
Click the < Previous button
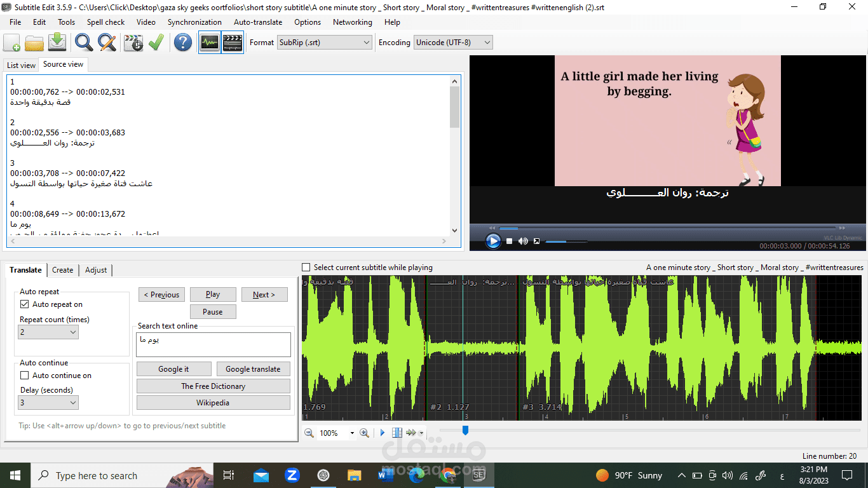tap(161, 294)
